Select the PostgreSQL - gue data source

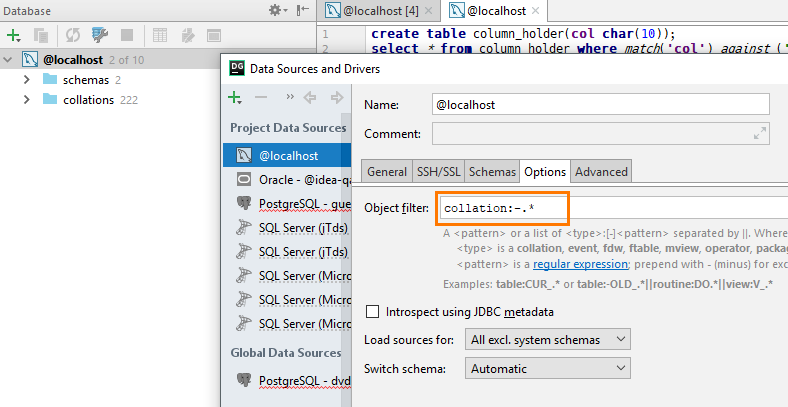point(287,204)
